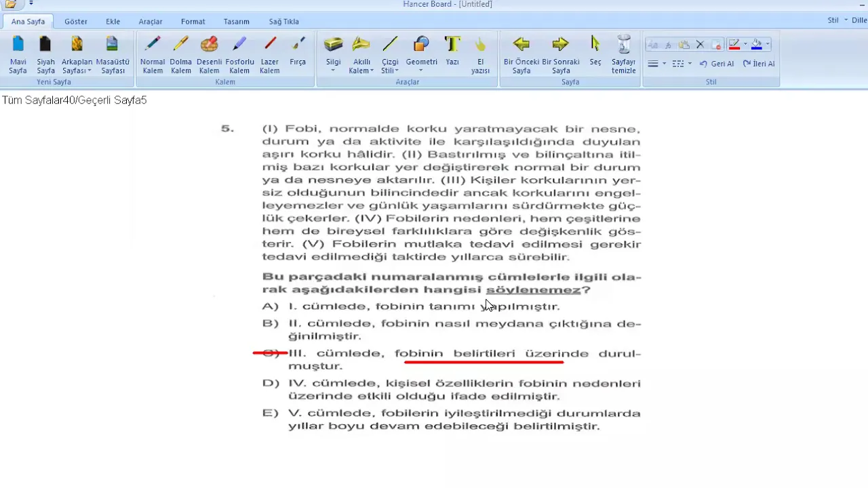This screenshot has width=868, height=488.
Task: Undo with Geri Al
Action: pyautogui.click(x=717, y=64)
